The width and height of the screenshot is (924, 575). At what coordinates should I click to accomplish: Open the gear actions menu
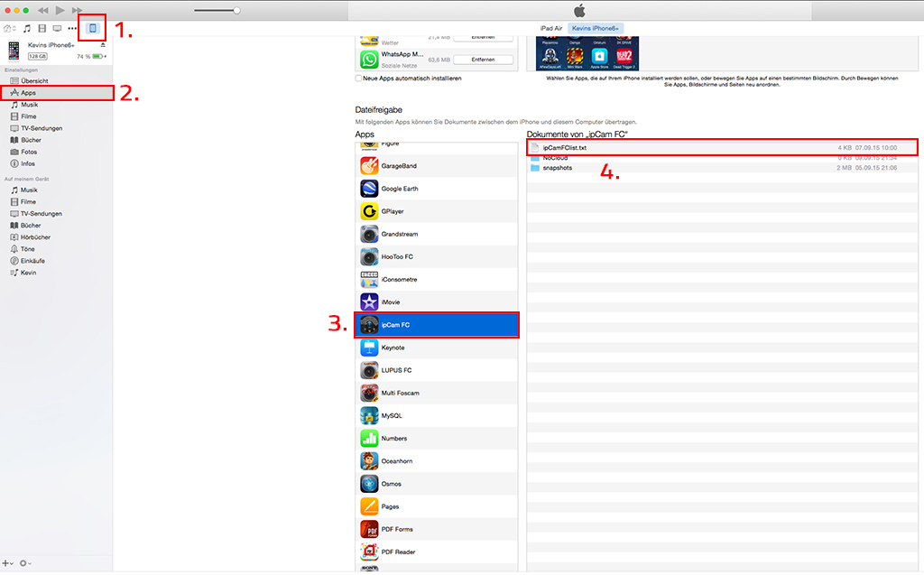coord(25,563)
